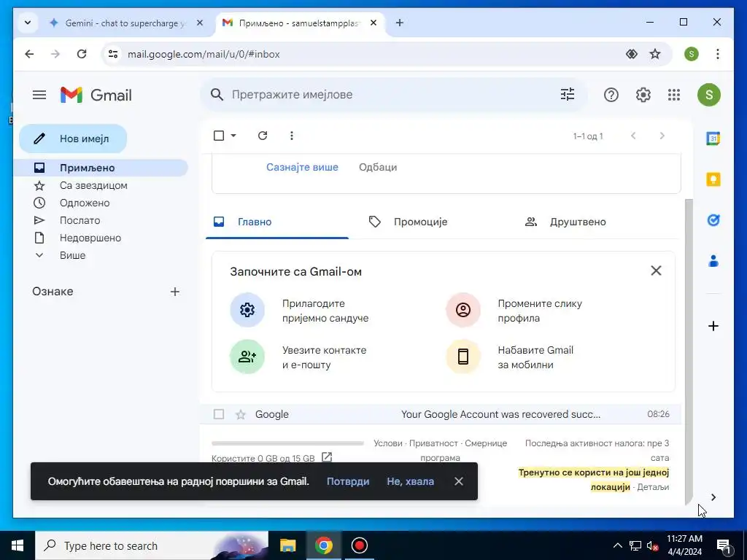747x560 pixels.
Task: Open the select dropdown arrow next to checkbox
Action: [x=233, y=136]
